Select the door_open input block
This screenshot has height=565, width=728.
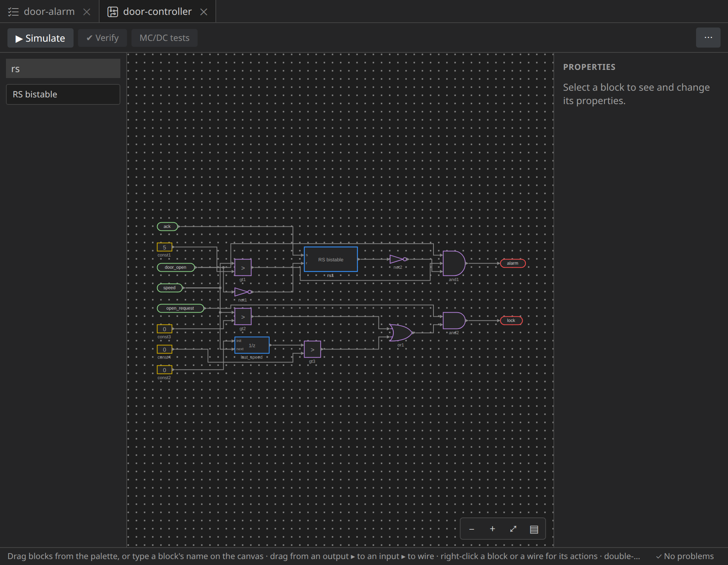click(x=176, y=267)
